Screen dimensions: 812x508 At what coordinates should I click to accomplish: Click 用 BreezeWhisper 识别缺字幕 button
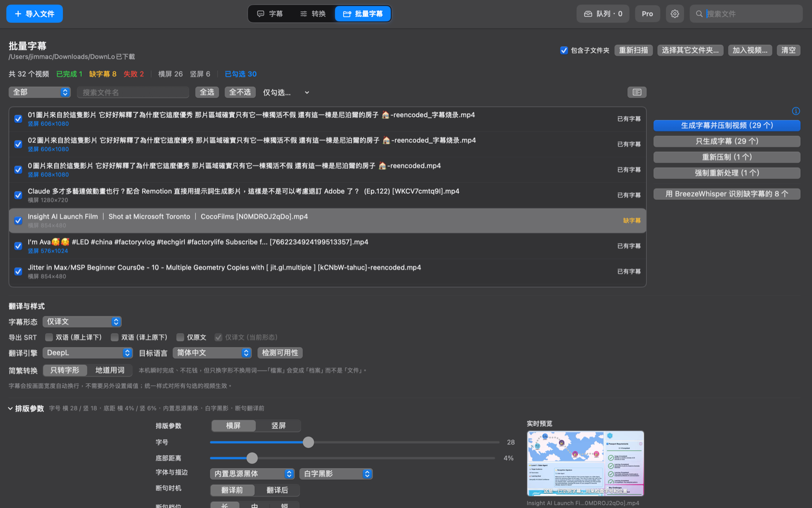coord(727,194)
